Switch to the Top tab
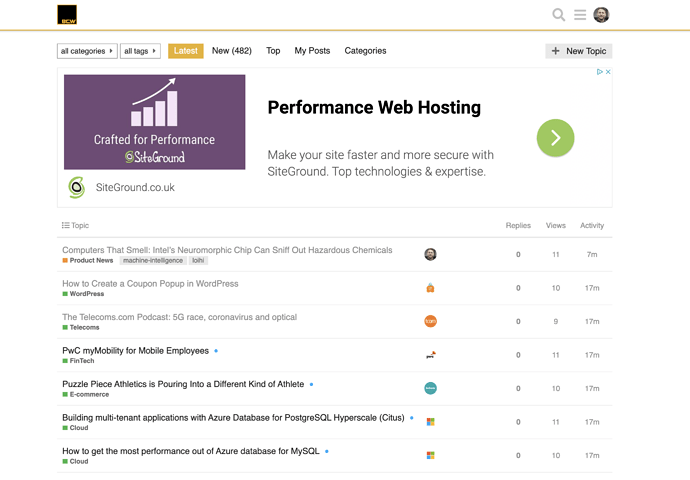The height and width of the screenshot is (480, 690). pos(273,51)
